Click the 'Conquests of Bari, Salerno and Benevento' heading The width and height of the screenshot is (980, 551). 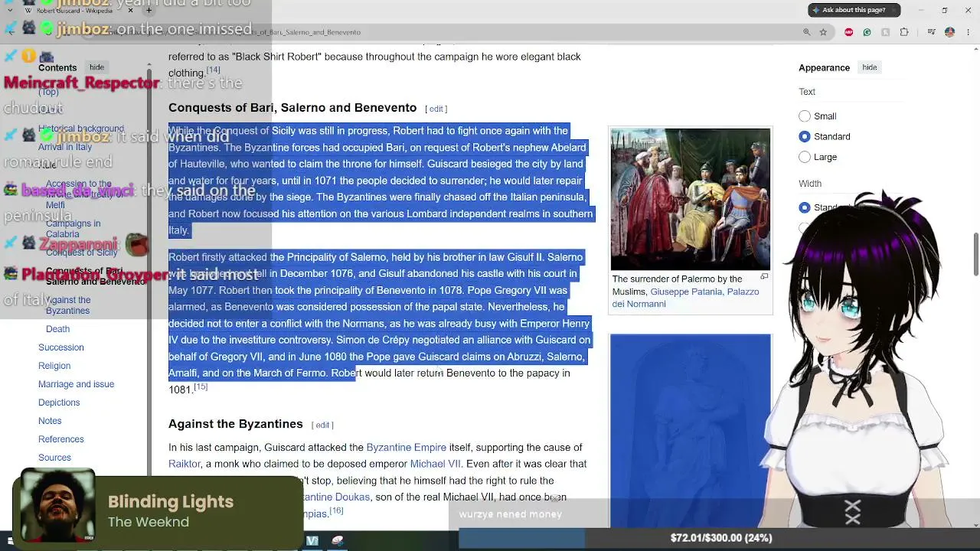point(292,108)
